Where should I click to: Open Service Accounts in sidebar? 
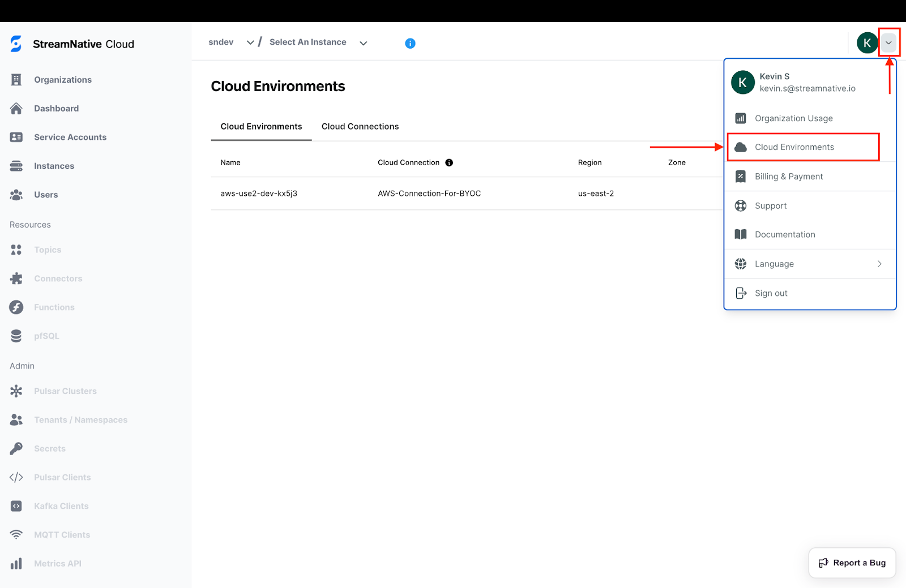(70, 137)
